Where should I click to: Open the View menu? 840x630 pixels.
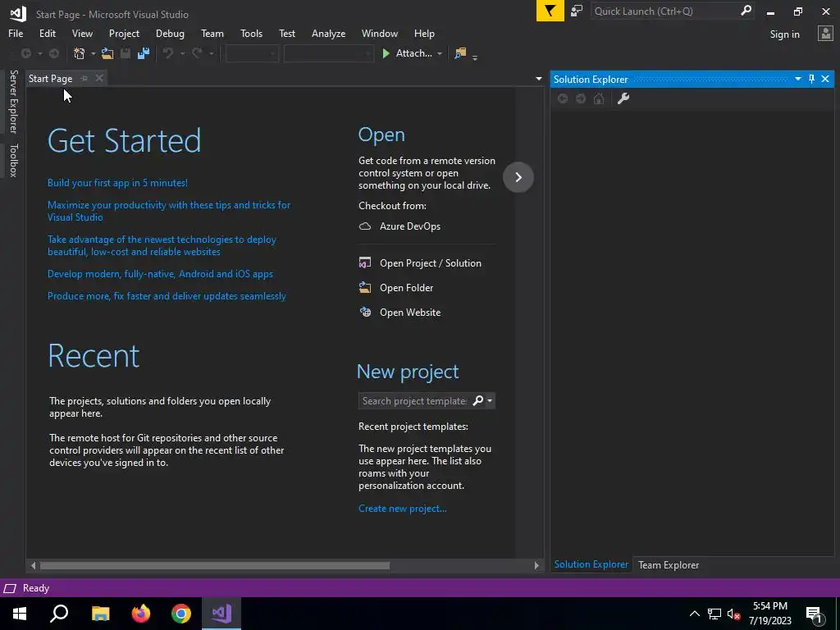point(83,33)
